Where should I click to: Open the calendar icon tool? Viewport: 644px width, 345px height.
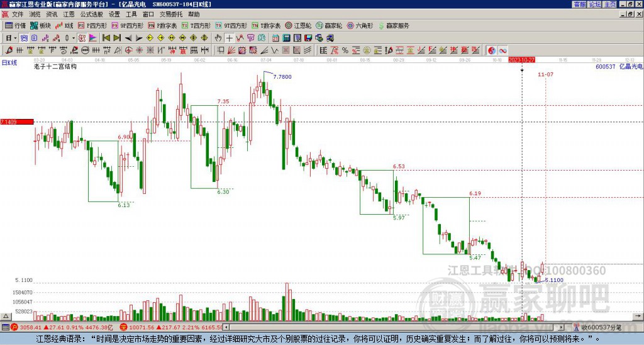click(275, 38)
